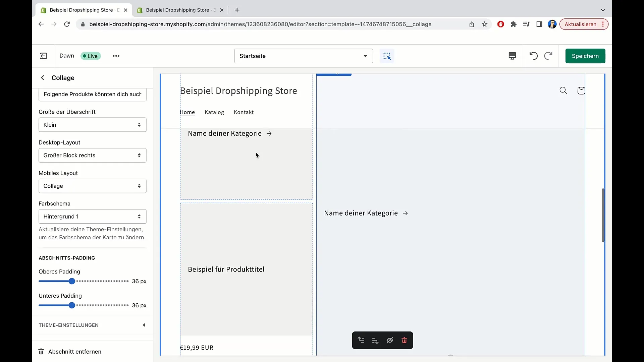Open Chrome menu dots beside Aktualisieren
This screenshot has width=644, height=362.
click(603, 24)
